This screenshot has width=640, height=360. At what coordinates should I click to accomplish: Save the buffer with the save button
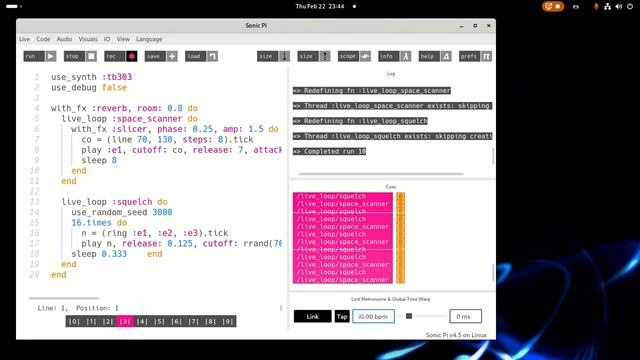click(x=161, y=56)
